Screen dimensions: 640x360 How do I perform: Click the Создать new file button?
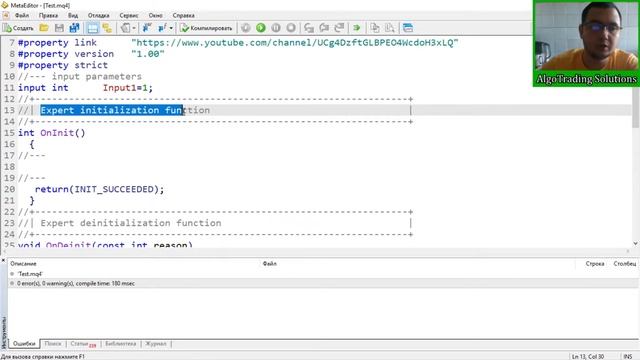tap(18, 28)
